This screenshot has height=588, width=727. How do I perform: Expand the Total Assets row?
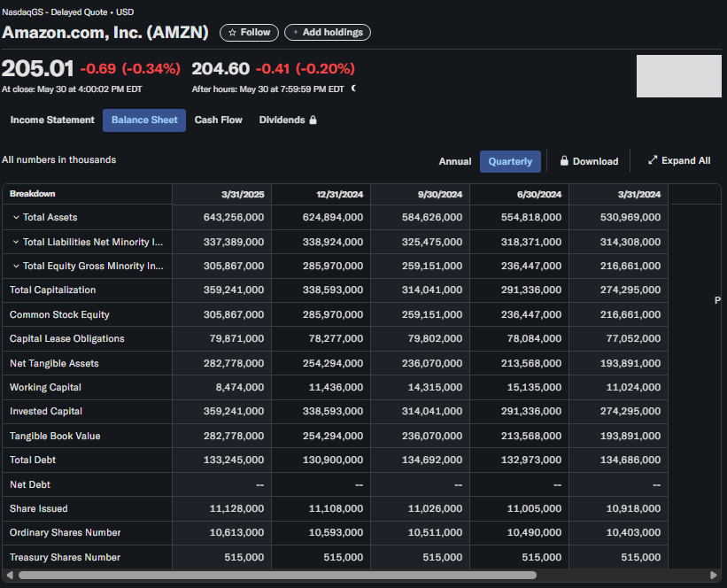tap(16, 217)
